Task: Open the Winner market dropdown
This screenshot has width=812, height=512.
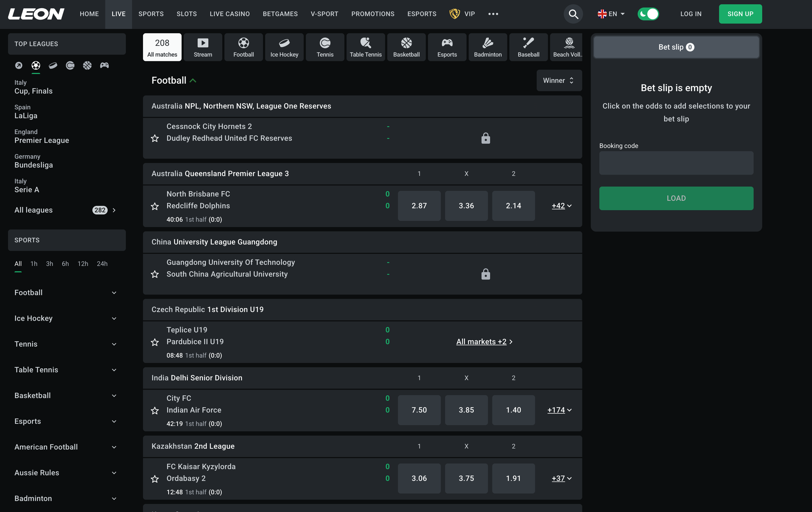Action: (559, 80)
